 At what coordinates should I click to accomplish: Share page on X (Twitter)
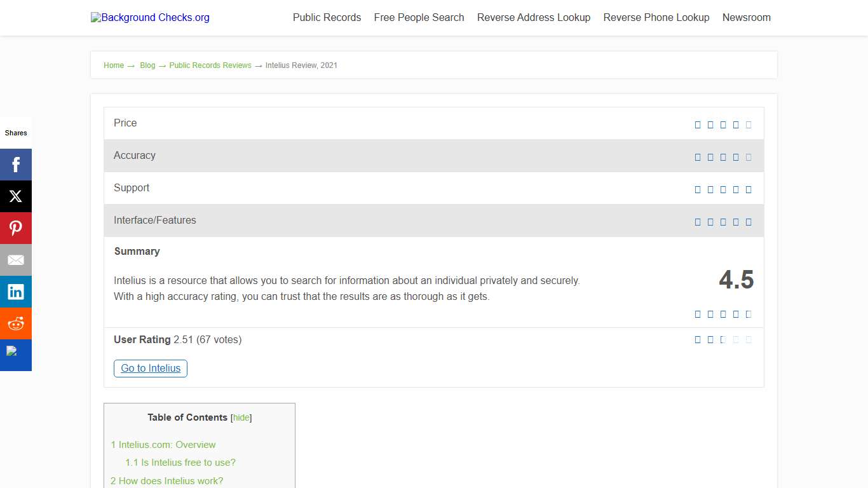(16, 196)
